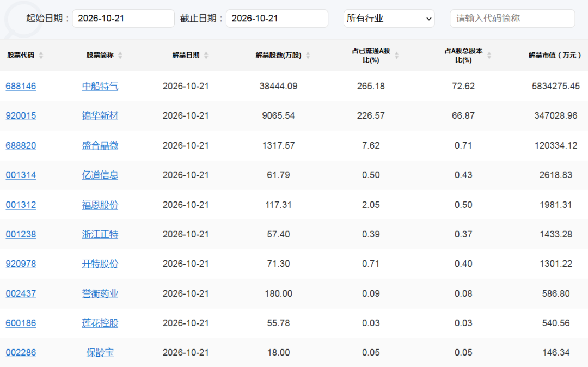Screen dimensions: 588x367
Task: Sort by 占已流通A股比(%) arrows
Action: [x=396, y=56]
